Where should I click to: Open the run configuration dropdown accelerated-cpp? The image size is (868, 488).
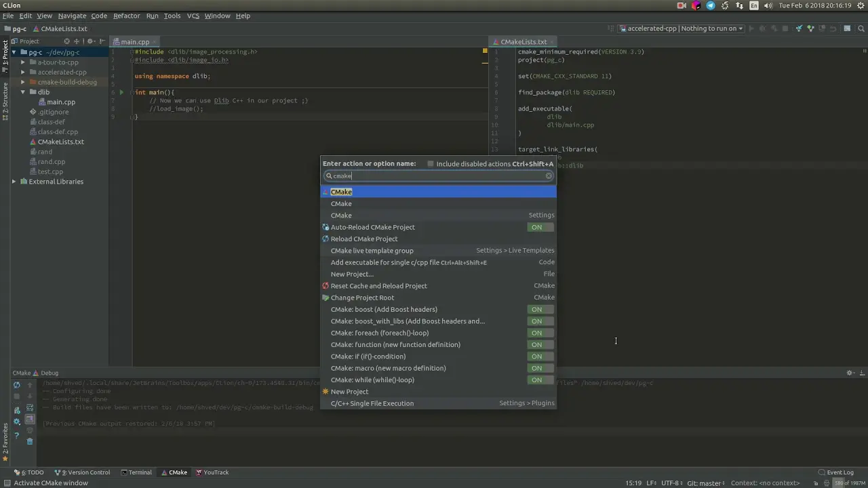coord(681,28)
